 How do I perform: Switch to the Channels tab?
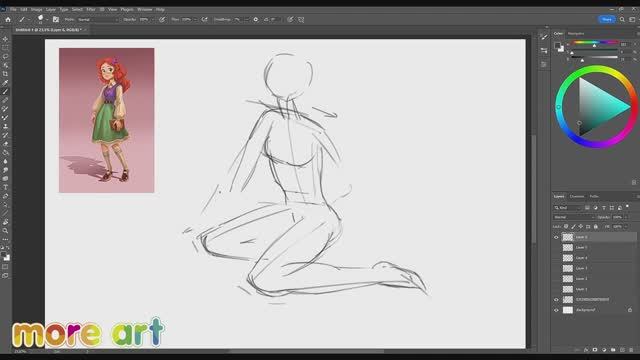point(577,197)
